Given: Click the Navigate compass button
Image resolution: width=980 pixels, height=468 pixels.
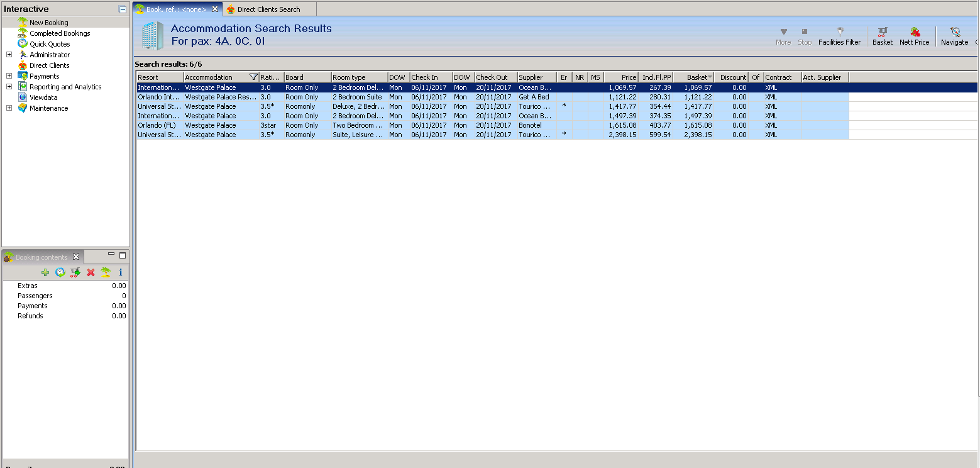Looking at the screenshot, I should pos(954,36).
